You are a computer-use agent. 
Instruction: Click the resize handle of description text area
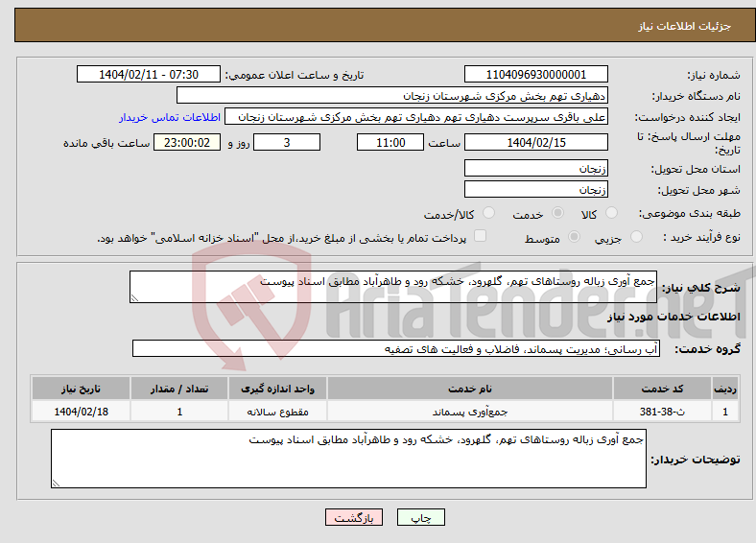click(x=134, y=298)
